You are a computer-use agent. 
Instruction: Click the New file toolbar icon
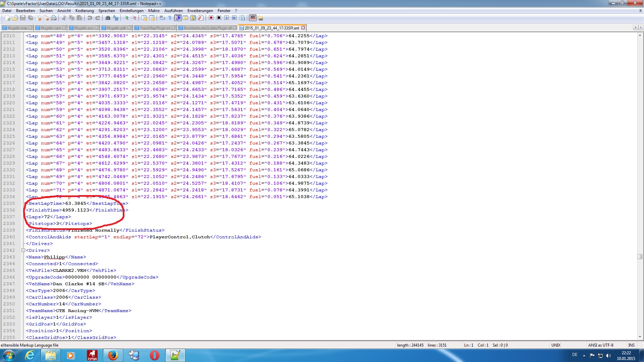pos(7,18)
